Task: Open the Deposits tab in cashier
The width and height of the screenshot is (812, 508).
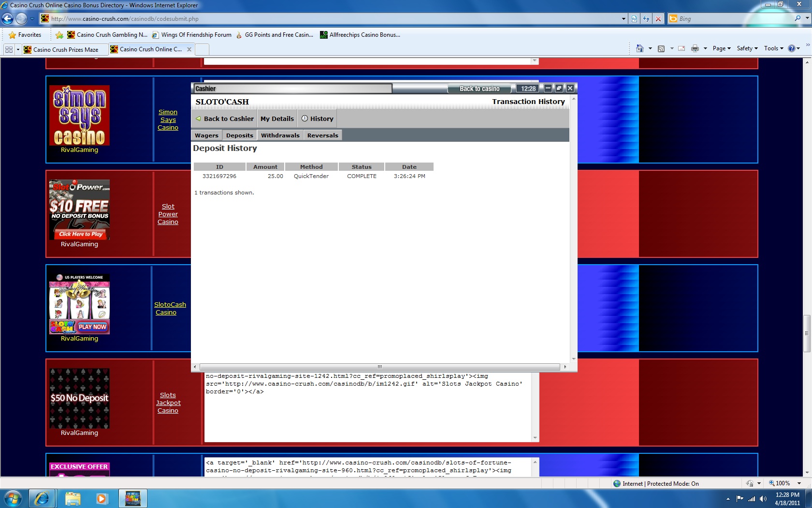Action: click(x=240, y=135)
